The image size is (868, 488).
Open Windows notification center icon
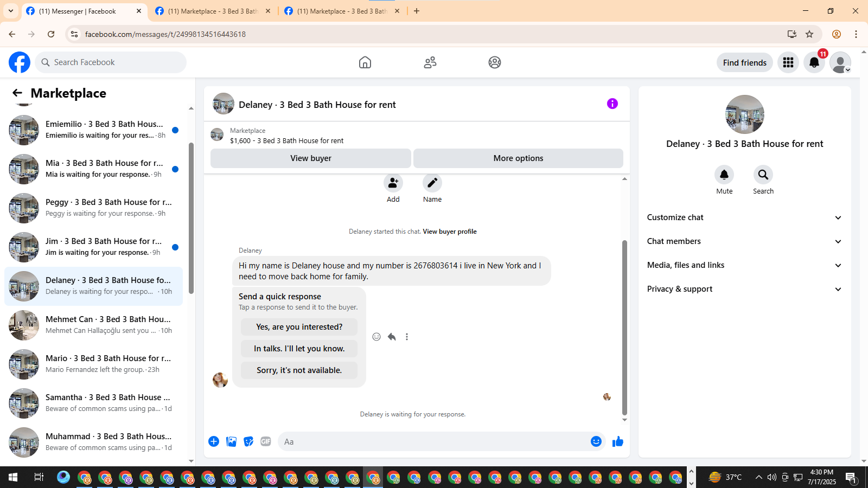851,478
